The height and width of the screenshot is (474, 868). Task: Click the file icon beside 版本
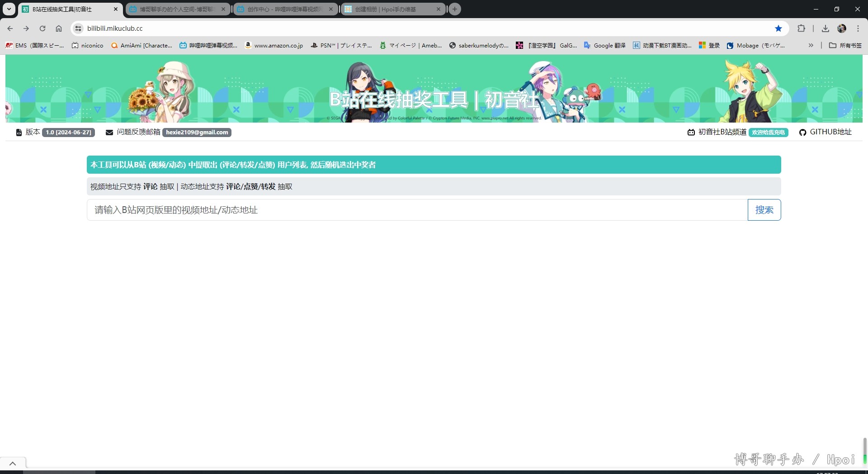19,133
